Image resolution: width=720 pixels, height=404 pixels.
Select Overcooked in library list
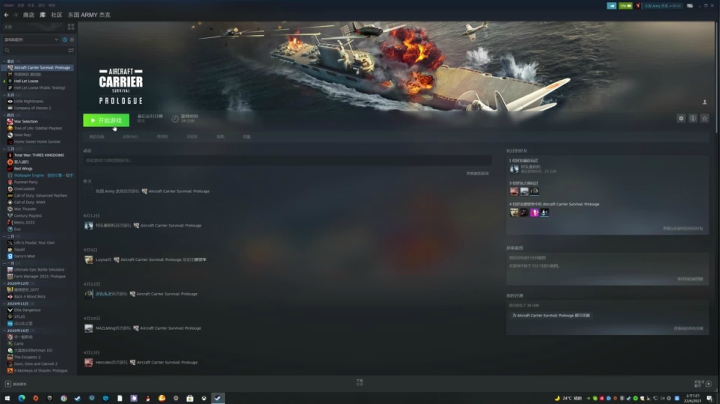pos(24,189)
